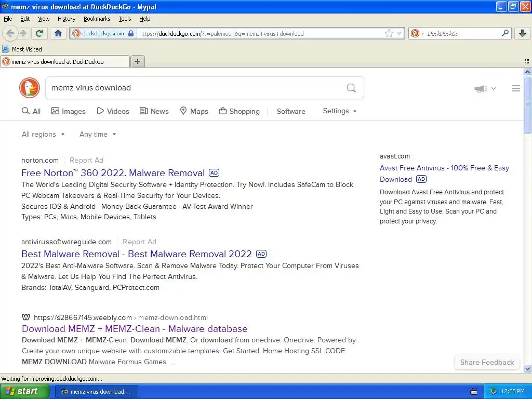Image resolution: width=532 pixels, height=399 pixels.
Task: Click the Mypal taskbar window button
Action: [x=96, y=392]
